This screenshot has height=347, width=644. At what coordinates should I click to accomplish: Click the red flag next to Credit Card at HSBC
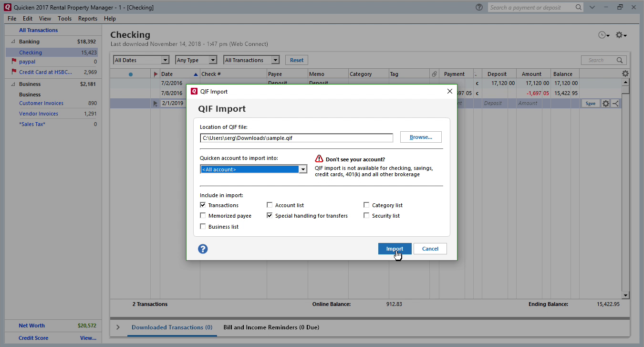[x=14, y=72]
